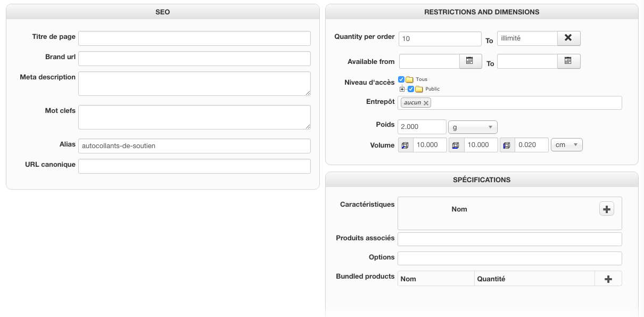This screenshot has width=644, height=317.
Task: Clear the quantity per order maximum limit
Action: pos(568,38)
